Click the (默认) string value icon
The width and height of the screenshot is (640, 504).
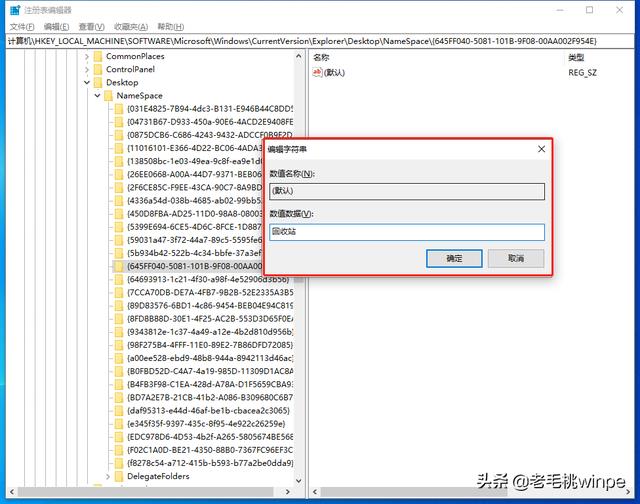317,72
